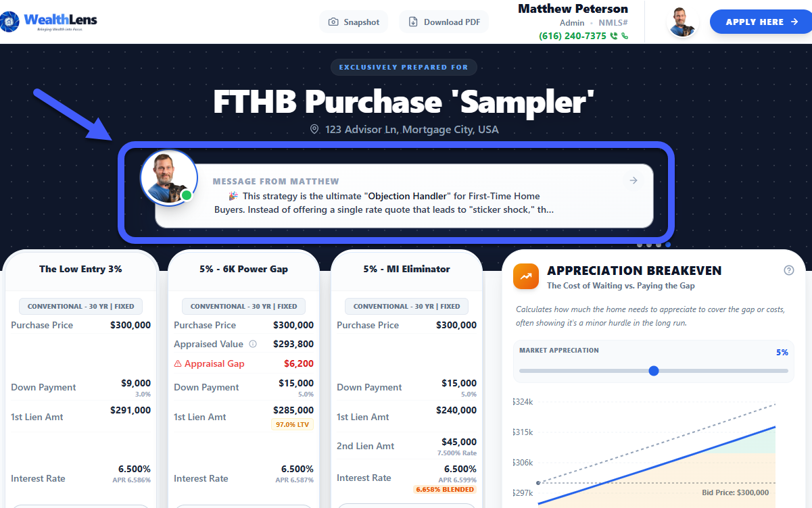Viewport: 812px width, 508px height.
Task: Click the Download PDF button
Action: pyautogui.click(x=444, y=22)
